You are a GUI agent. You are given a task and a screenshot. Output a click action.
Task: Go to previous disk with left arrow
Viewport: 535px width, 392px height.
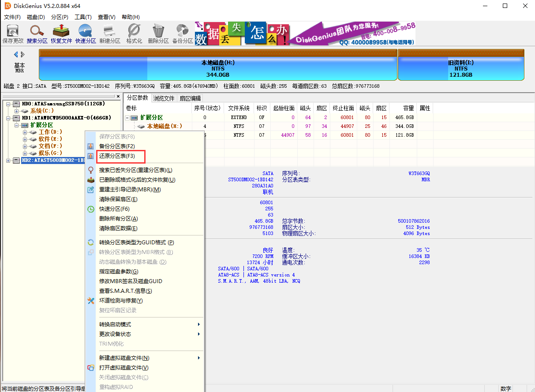click(x=16, y=55)
